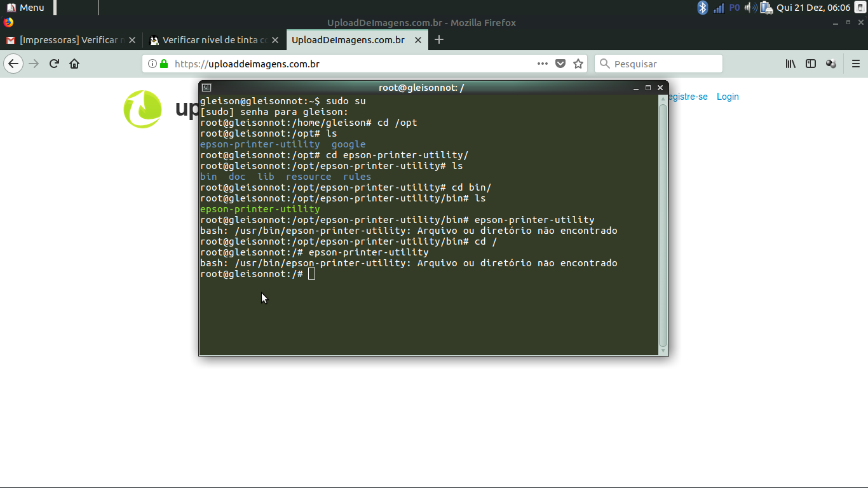Click 'google' directory name in terminal output
868x488 pixels.
point(348,144)
